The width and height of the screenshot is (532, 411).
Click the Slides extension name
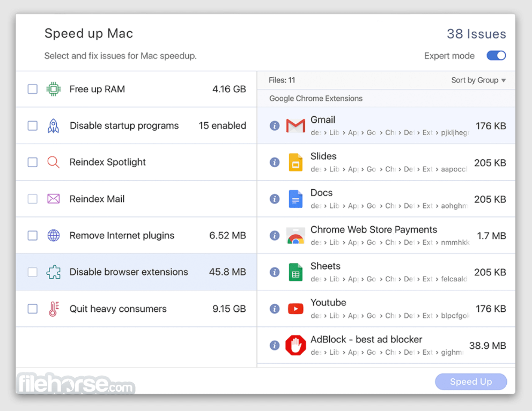coord(323,156)
